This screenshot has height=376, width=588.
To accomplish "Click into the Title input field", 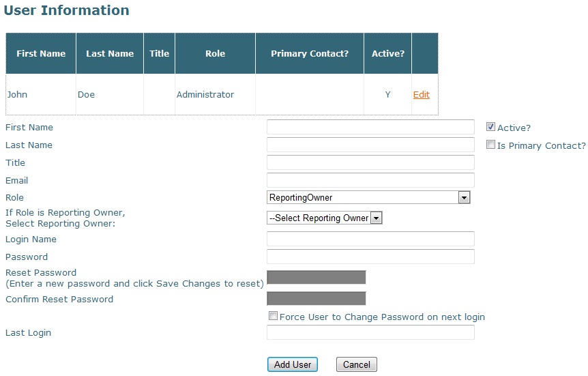I will 370,162.
